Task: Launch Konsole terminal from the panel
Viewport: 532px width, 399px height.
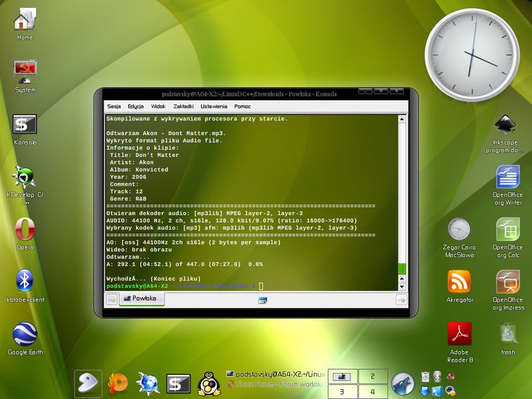Action: pyautogui.click(x=178, y=384)
